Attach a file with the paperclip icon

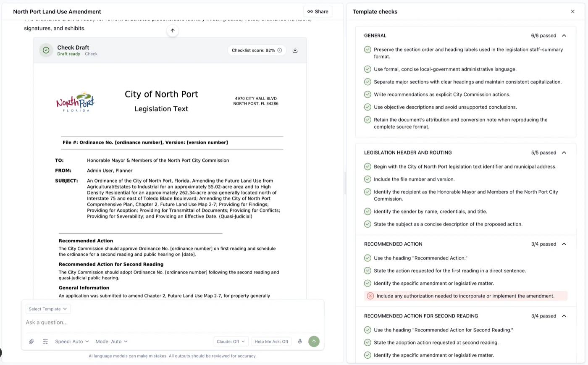click(x=31, y=341)
